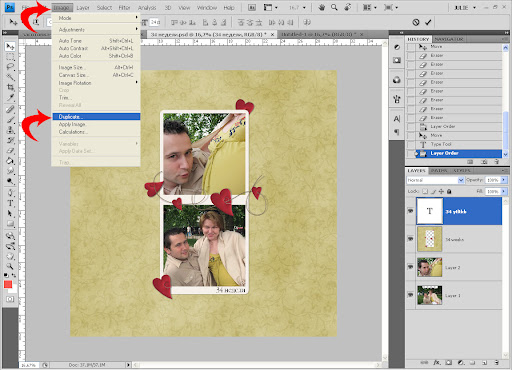Toggle visibility of Layer 1

pyautogui.click(x=410, y=295)
